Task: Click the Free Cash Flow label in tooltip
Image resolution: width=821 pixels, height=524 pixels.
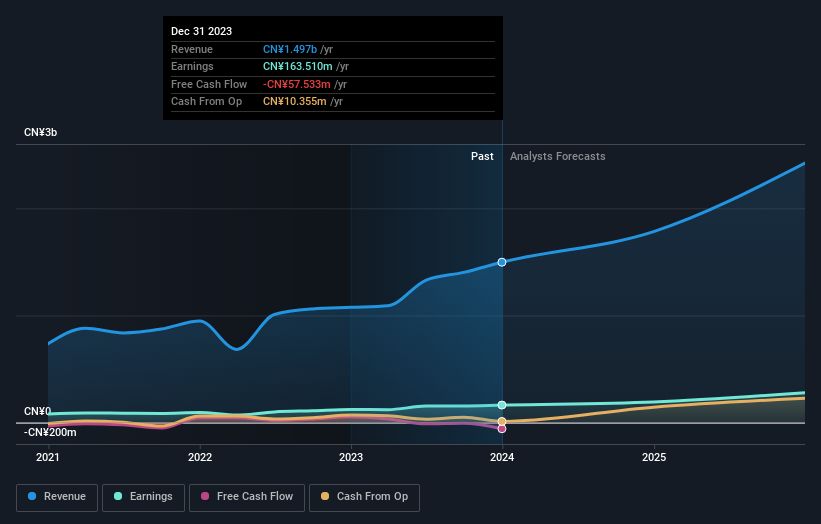Action: click(209, 84)
